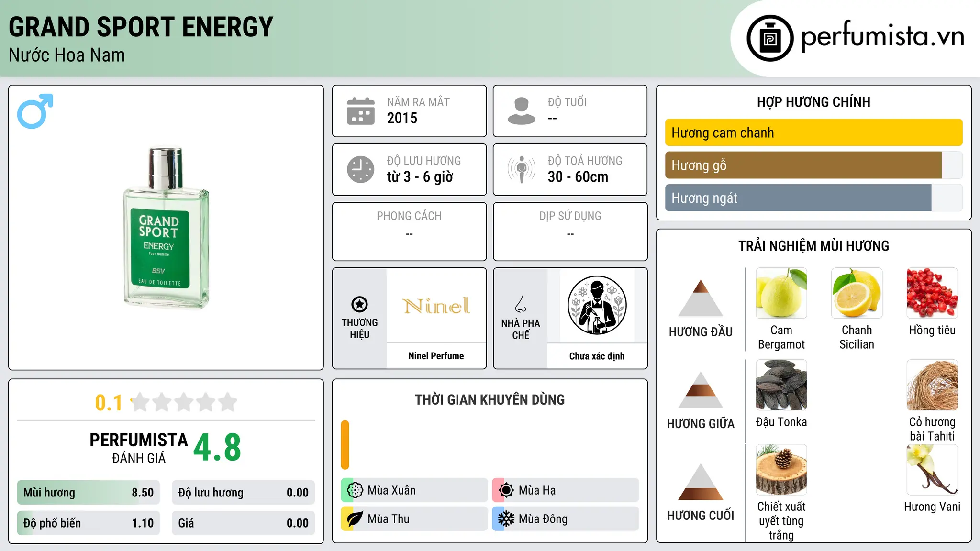Click the blue-gray Hương ngát bar
Image resolution: width=980 pixels, height=551 pixels.
[798, 198]
